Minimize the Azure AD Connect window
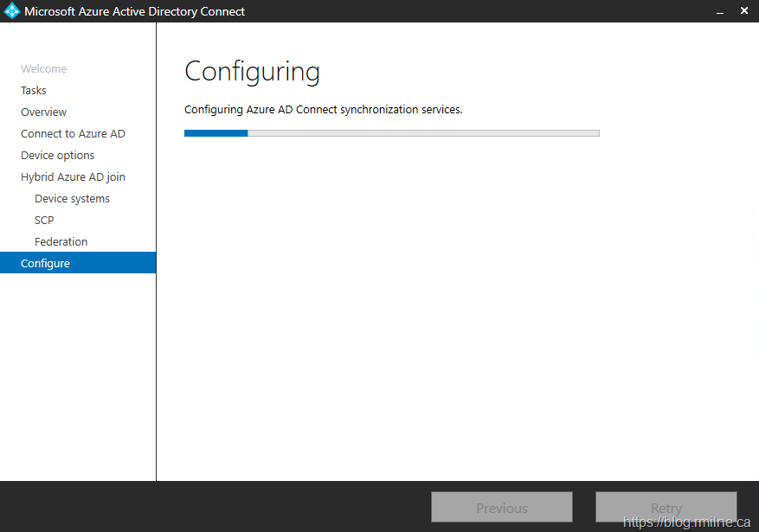The image size is (759, 532). [719, 11]
